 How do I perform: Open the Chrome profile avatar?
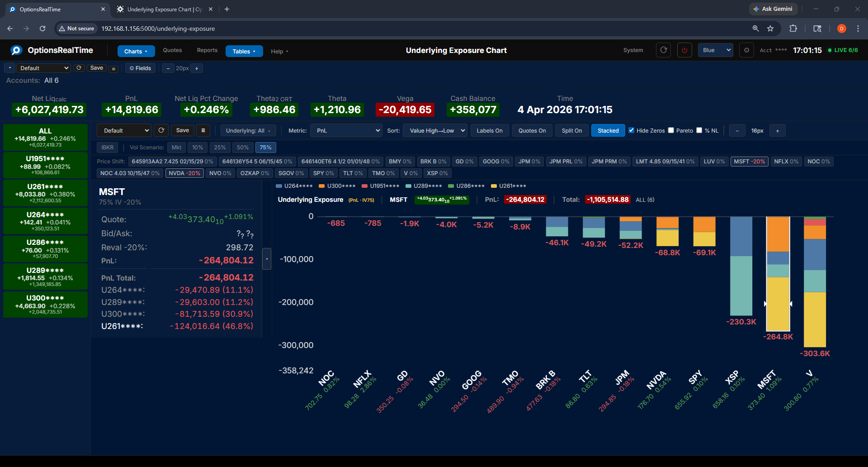(841, 29)
